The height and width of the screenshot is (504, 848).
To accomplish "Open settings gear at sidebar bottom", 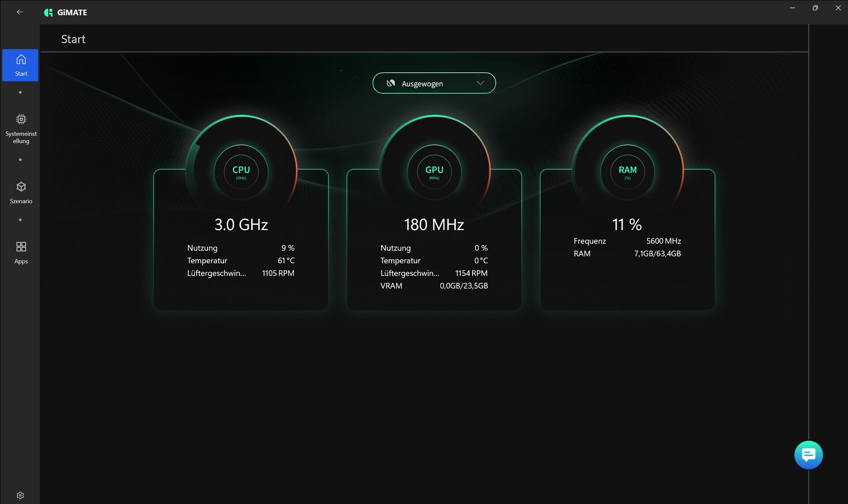I will click(20, 495).
